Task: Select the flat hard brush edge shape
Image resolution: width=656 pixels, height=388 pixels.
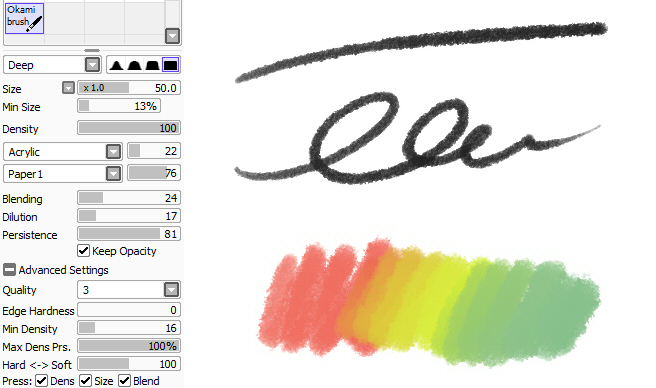Action: [170, 65]
